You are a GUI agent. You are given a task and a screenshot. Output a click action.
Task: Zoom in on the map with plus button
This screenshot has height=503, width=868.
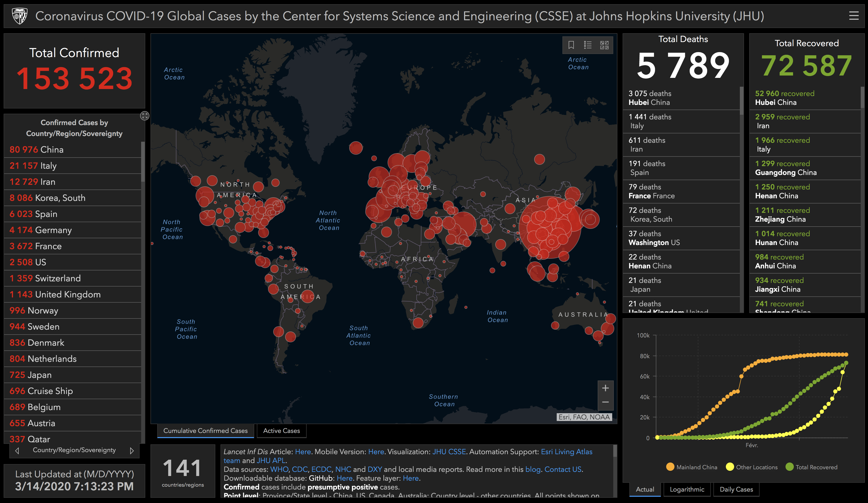pos(605,388)
